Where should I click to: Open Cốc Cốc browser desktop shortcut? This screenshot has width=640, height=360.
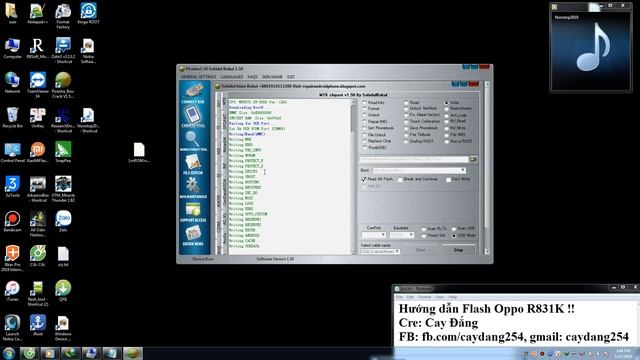pos(38,256)
